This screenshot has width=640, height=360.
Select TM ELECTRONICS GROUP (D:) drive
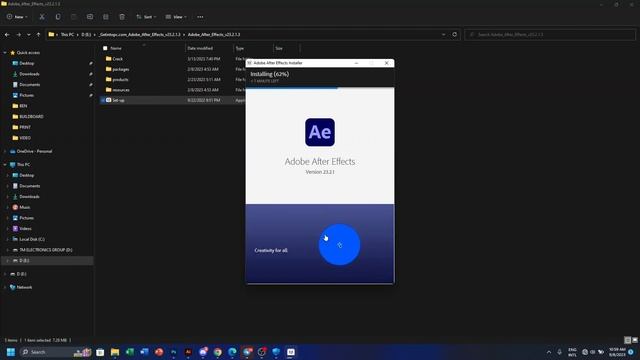pos(46,250)
